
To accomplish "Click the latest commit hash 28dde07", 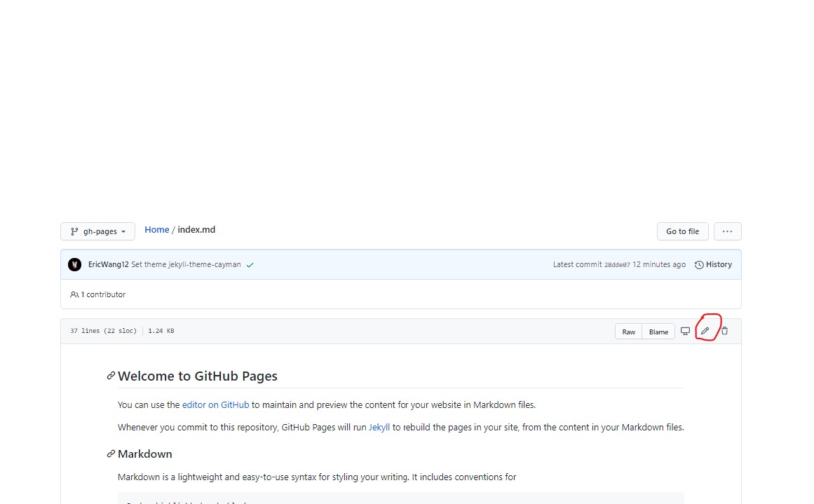I will [x=617, y=265].
